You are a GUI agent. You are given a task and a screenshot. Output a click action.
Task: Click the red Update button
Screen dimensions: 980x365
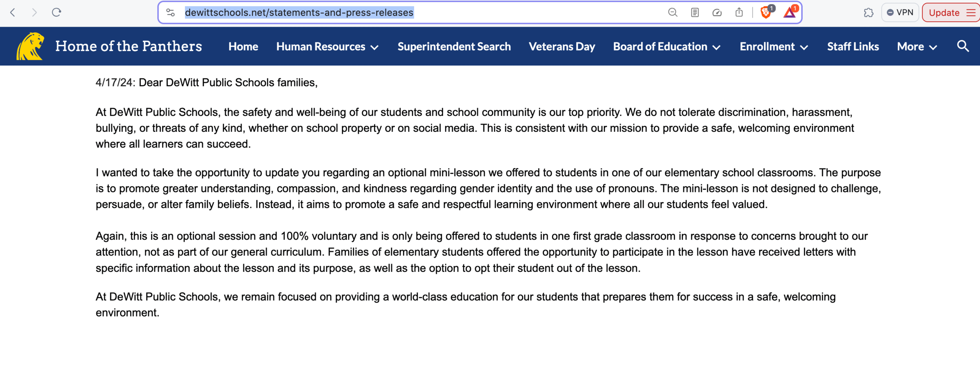pyautogui.click(x=944, y=13)
